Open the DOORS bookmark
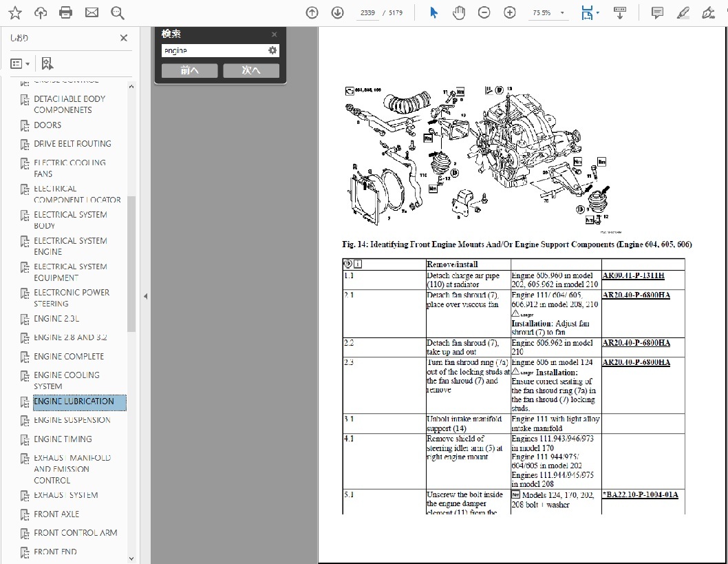The image size is (728, 564). (x=47, y=125)
